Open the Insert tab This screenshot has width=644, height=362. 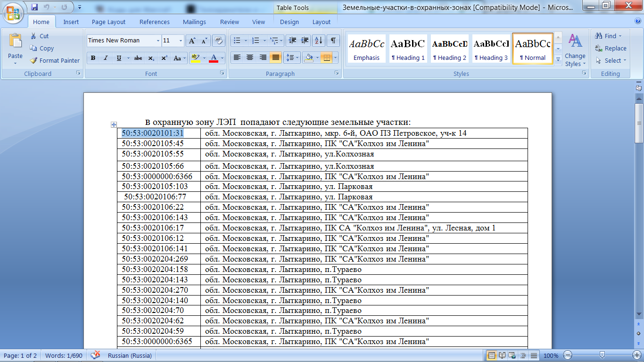[71, 22]
